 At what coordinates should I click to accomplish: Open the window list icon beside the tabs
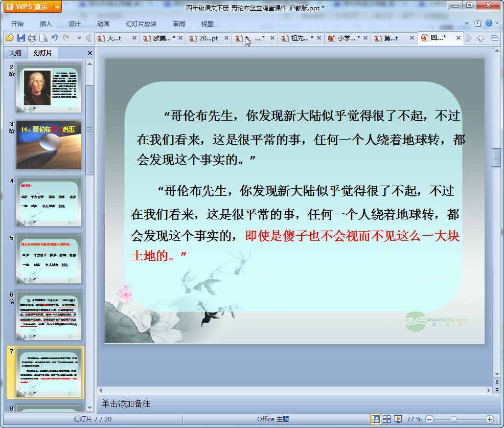click(x=494, y=38)
